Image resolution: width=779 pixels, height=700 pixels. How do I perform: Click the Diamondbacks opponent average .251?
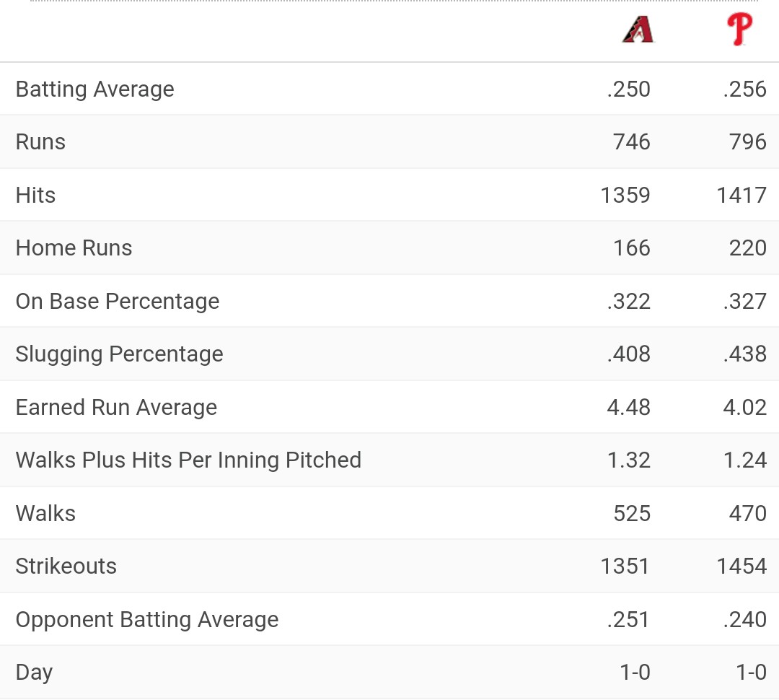(x=628, y=620)
